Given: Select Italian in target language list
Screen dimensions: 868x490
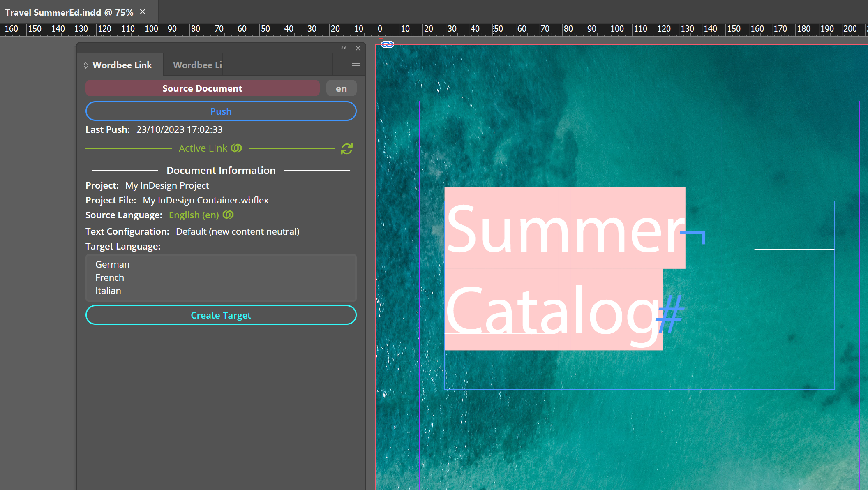Looking at the screenshot, I should tap(108, 291).
